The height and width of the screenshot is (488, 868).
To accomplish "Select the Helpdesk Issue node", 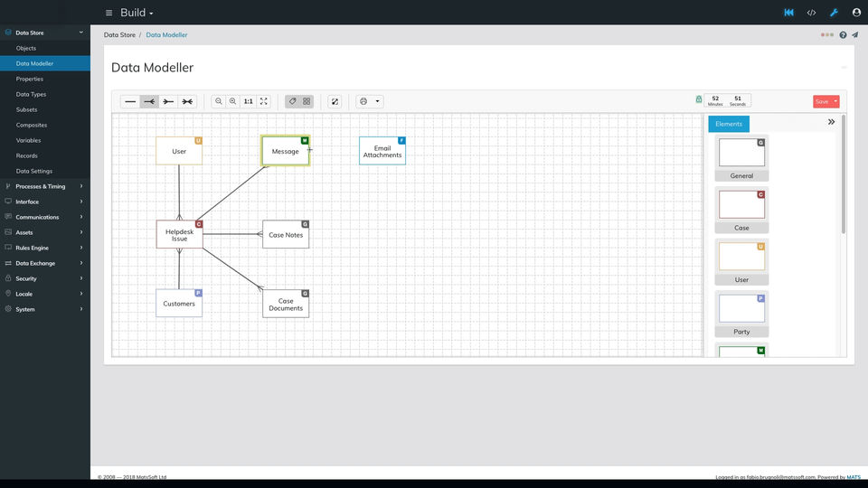I will point(179,235).
